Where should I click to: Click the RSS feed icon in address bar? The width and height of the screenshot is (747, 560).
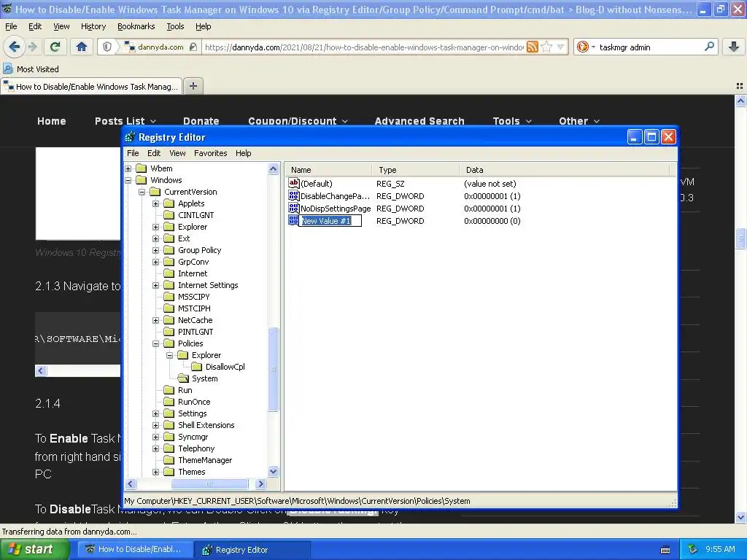tap(532, 47)
